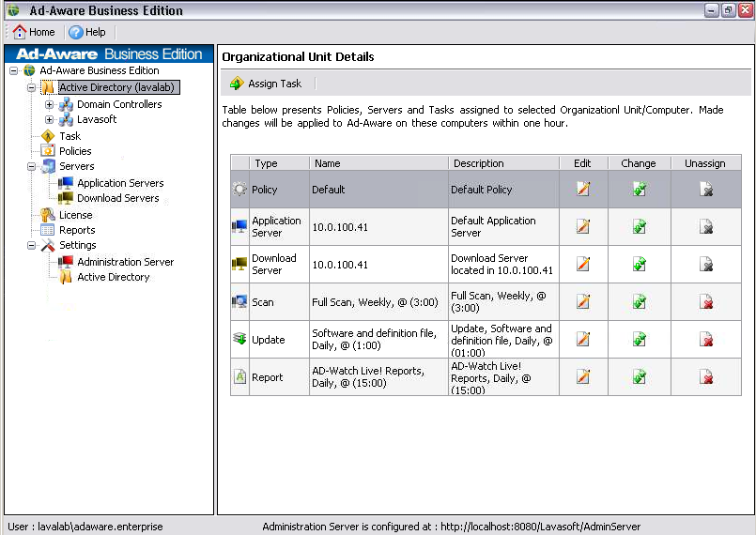Click the Report row type icon
756x535 pixels.
(239, 376)
